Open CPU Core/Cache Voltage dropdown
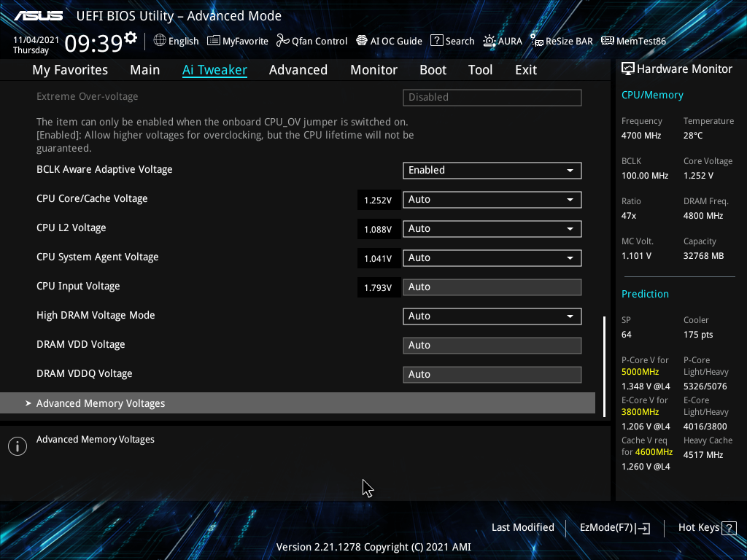747x560 pixels. coord(492,200)
